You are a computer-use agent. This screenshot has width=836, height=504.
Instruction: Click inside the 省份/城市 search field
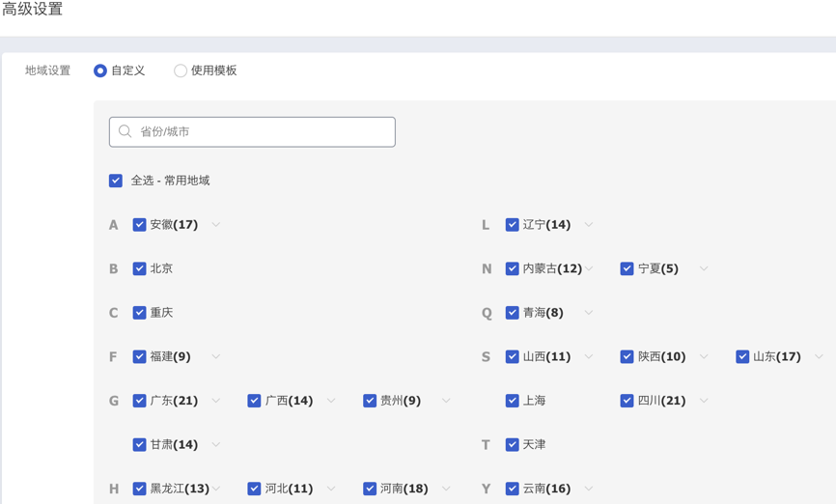(x=252, y=131)
